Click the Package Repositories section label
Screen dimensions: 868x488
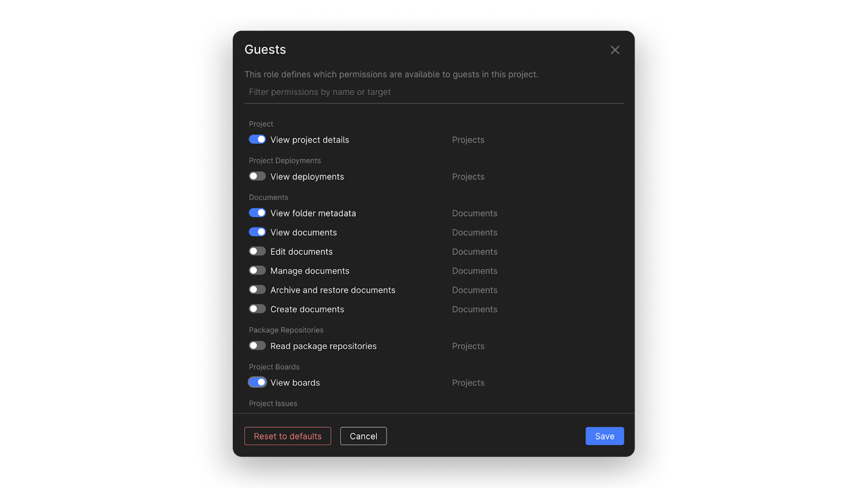pyautogui.click(x=286, y=330)
